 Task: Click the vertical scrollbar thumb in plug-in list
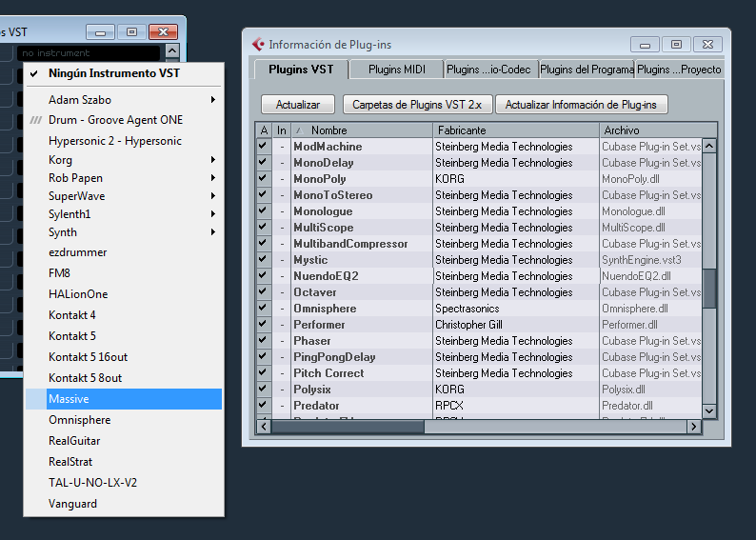pyautogui.click(x=709, y=288)
